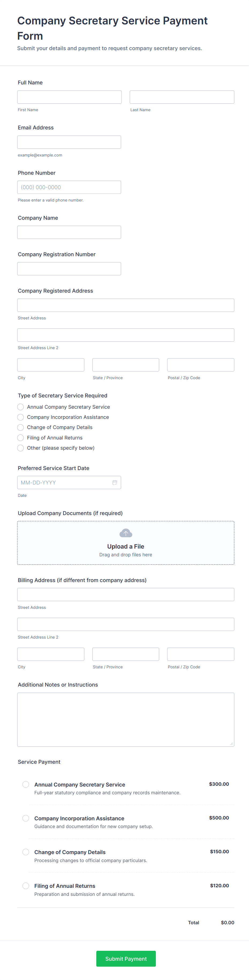
Task: Click the cloud upload icon
Action: [126, 533]
